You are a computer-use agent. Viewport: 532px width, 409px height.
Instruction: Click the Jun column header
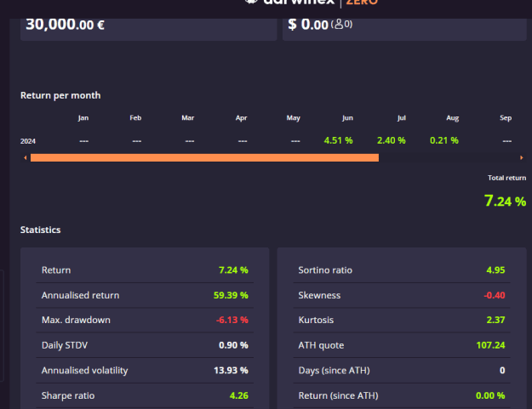pyautogui.click(x=347, y=118)
